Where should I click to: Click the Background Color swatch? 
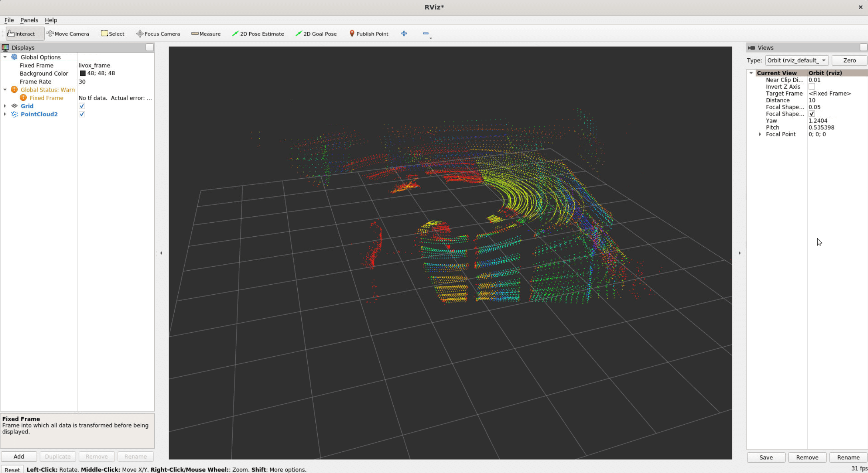click(x=83, y=73)
